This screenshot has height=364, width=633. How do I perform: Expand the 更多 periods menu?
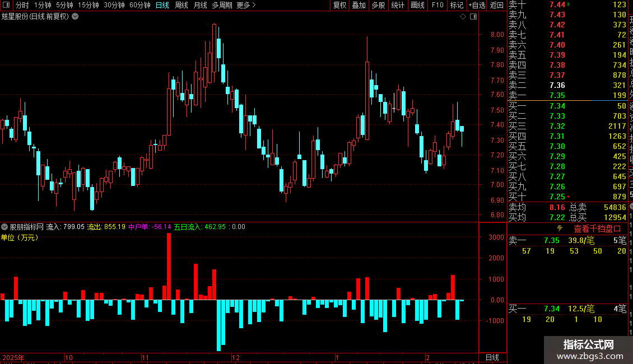tap(246, 5)
